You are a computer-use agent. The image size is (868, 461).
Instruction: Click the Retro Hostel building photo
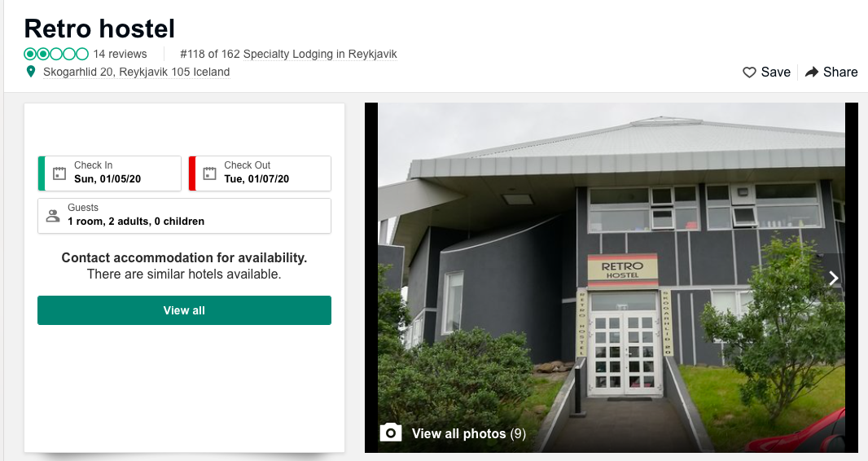(x=612, y=278)
